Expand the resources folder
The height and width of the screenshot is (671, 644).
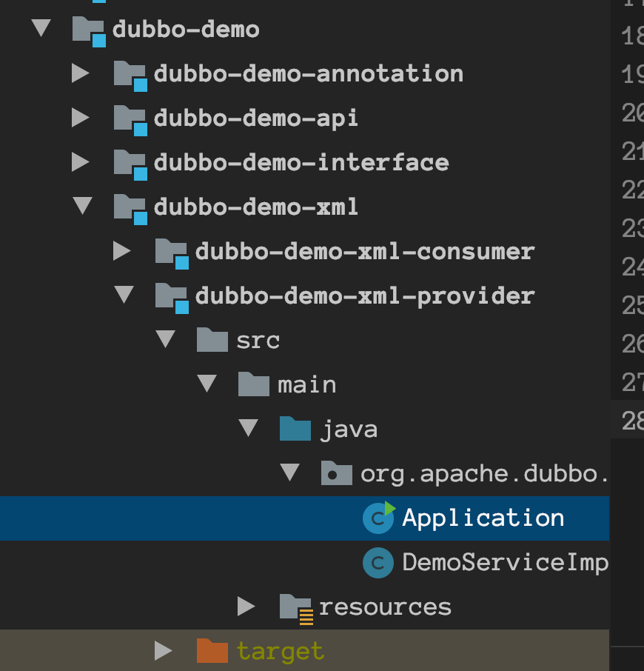point(246,607)
